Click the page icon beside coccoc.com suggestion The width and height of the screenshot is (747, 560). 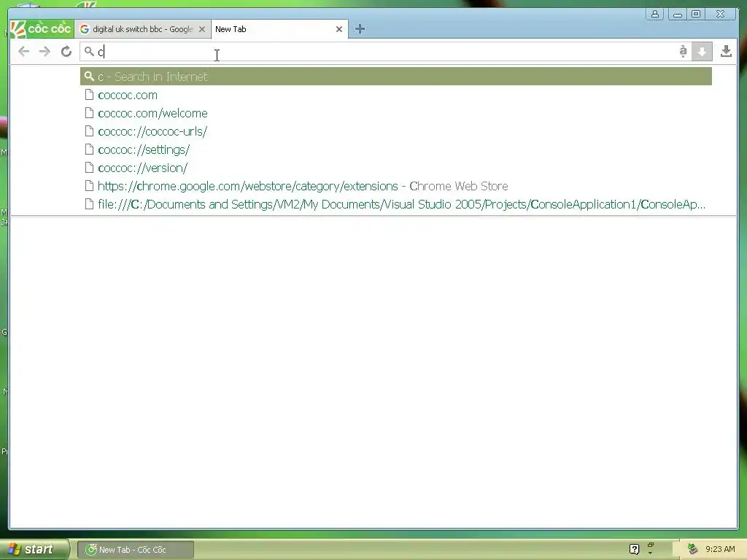point(89,95)
